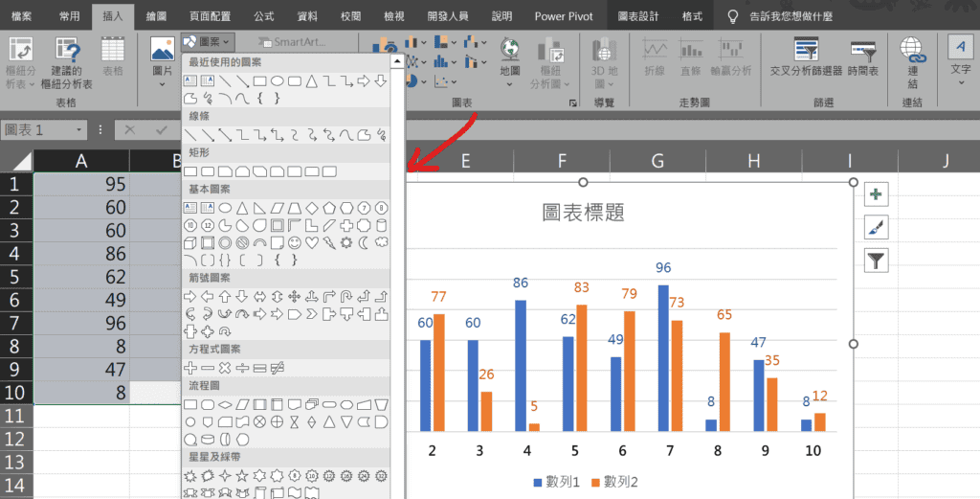Open the Chart Styles brush button
Viewport: 980px width, 499px height.
point(876,227)
